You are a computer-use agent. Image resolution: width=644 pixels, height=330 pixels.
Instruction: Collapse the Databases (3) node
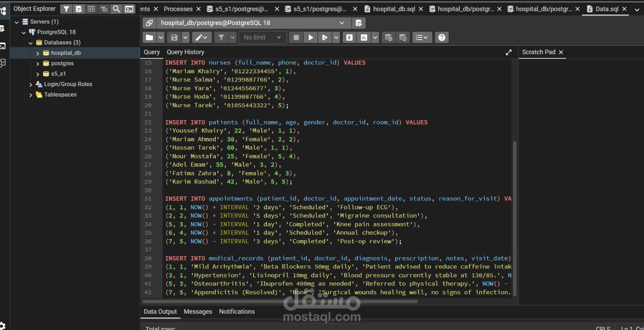tap(31, 43)
